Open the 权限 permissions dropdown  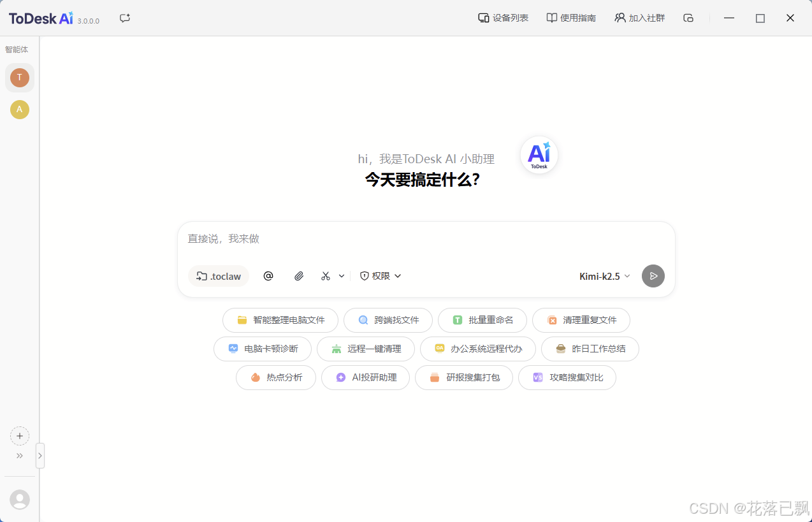[x=381, y=276]
